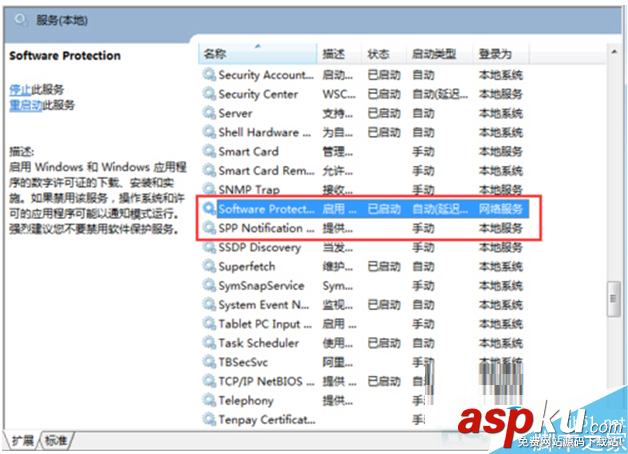Viewport: 628px width, 454px height.
Task: Click the SSDP Discovery gear icon
Action: (209, 247)
